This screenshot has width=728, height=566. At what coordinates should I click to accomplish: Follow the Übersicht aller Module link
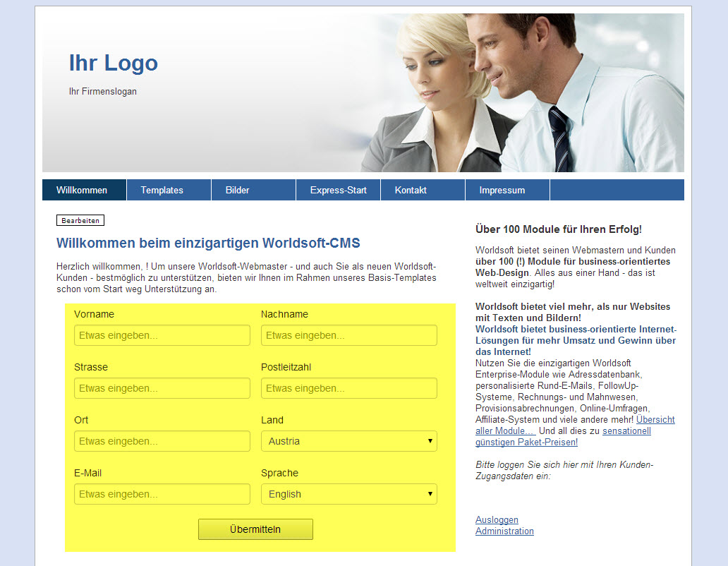tap(655, 420)
